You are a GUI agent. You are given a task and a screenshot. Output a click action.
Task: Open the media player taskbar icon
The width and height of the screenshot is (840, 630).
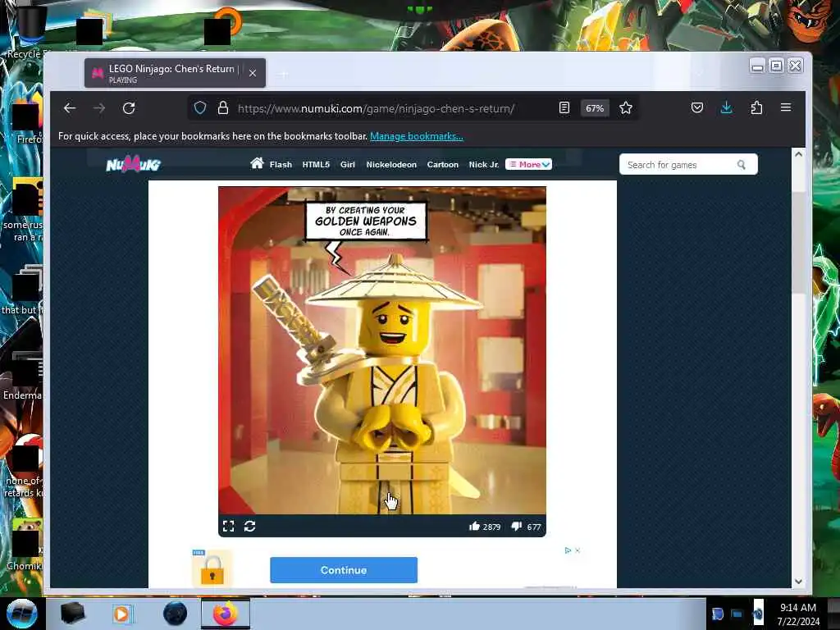(122, 614)
